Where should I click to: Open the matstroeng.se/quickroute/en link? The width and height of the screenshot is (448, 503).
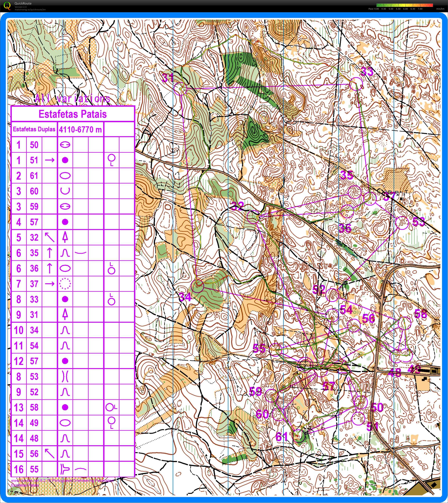[x=30, y=10]
